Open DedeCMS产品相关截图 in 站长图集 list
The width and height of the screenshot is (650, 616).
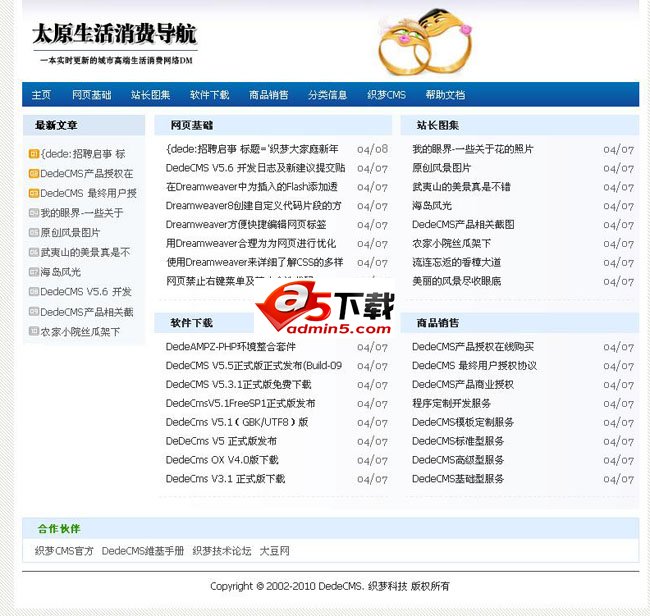[x=463, y=225]
